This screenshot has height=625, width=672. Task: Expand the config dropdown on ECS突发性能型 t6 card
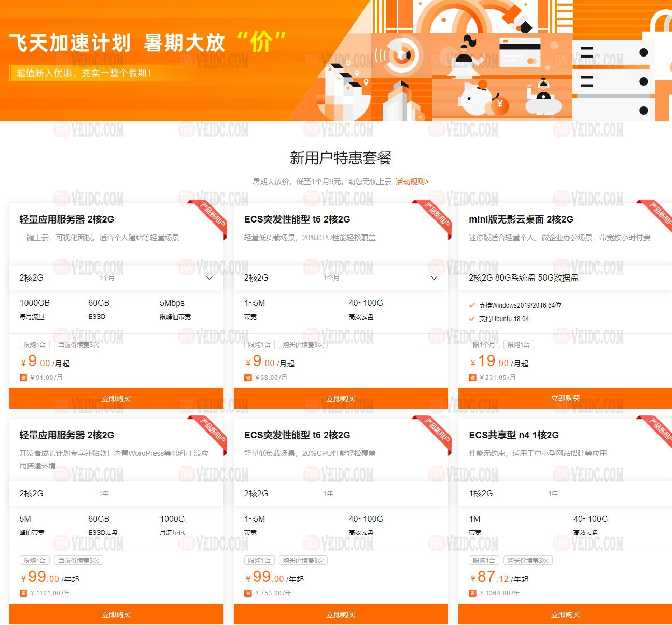coord(433,278)
